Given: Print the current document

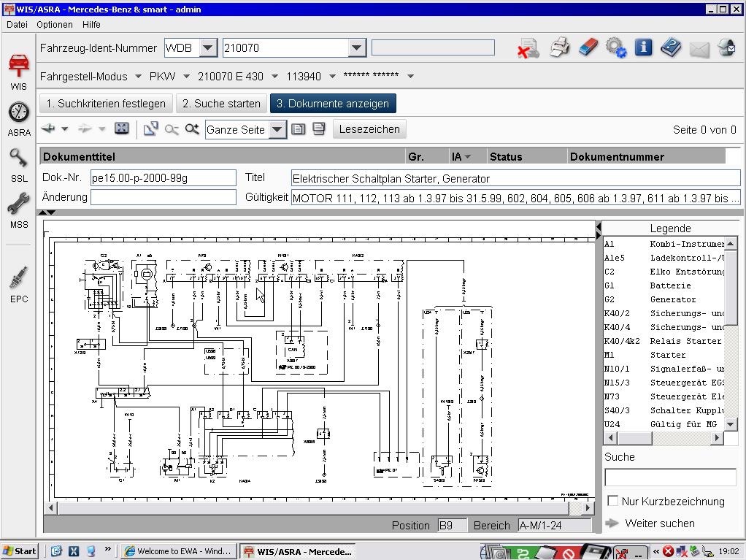Looking at the screenshot, I should (560, 47).
